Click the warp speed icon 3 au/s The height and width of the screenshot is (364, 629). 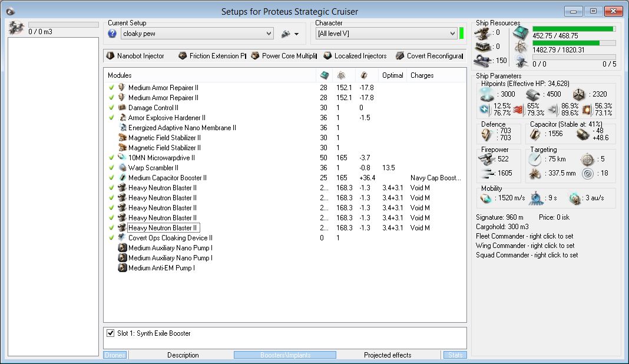coord(575,198)
